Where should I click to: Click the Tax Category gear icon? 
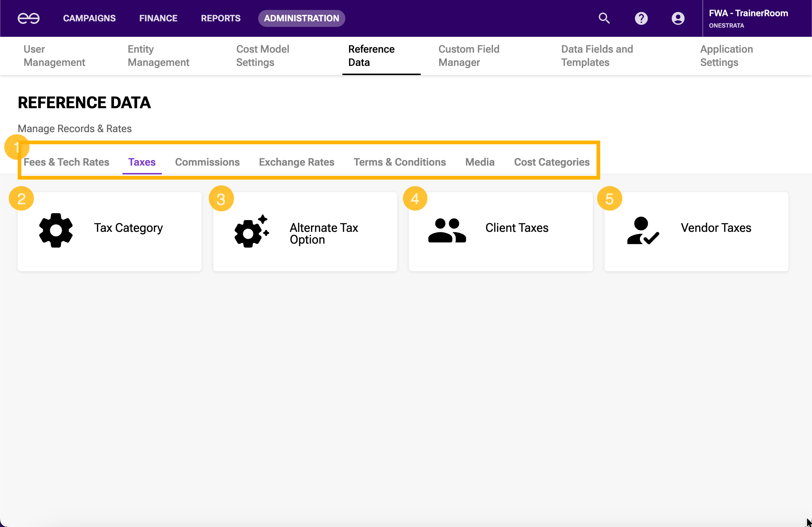[56, 230]
